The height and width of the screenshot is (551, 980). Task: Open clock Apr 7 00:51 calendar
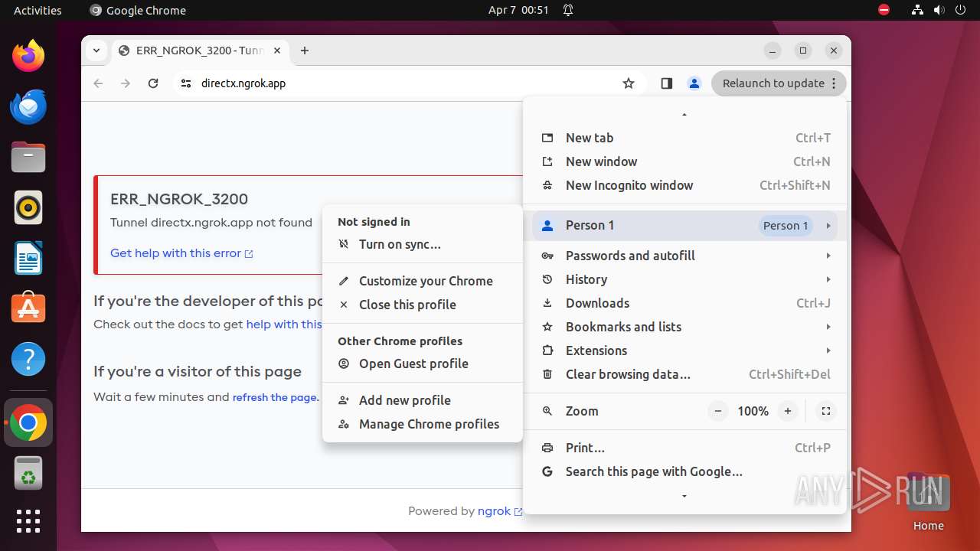click(x=518, y=11)
